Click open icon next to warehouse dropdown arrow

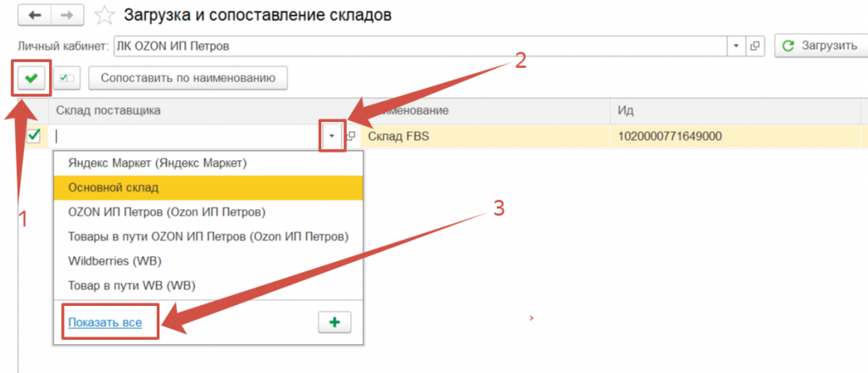click(351, 136)
